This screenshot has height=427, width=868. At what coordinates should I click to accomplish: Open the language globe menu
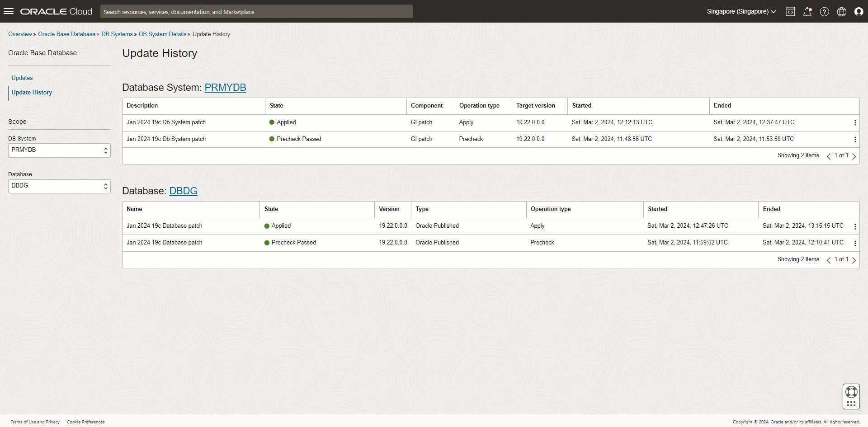[842, 12]
